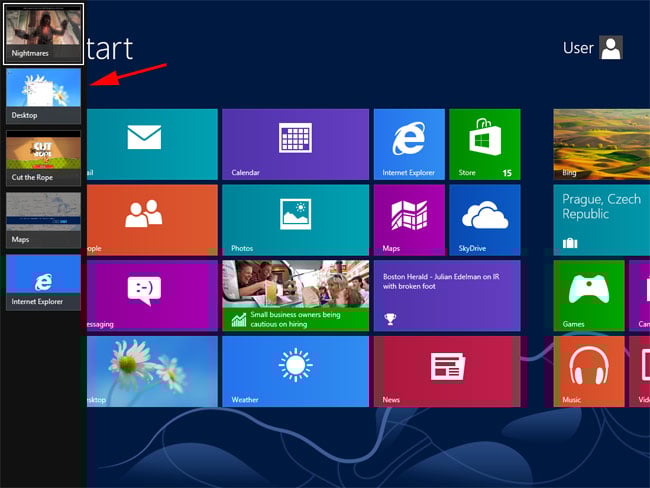Click the User name label

578,48
